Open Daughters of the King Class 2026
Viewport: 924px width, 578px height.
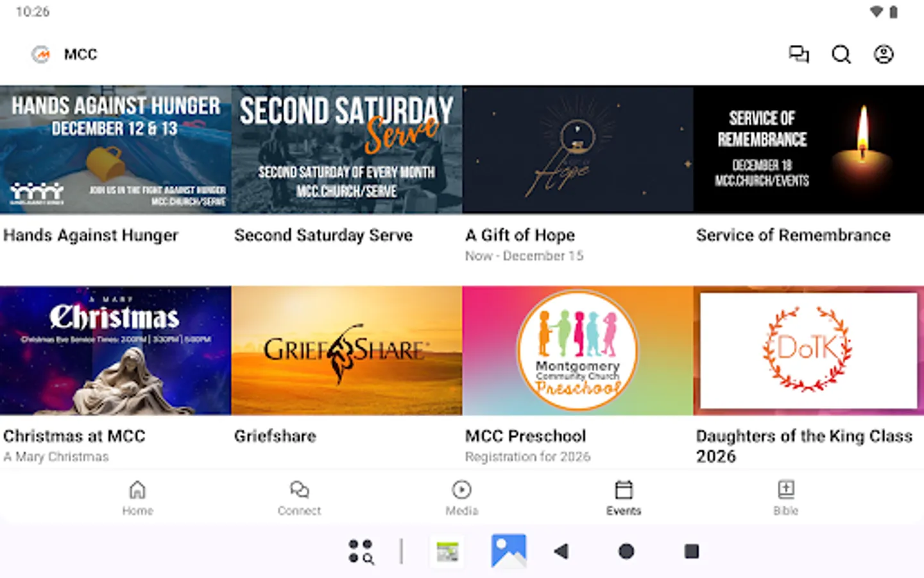click(x=809, y=349)
